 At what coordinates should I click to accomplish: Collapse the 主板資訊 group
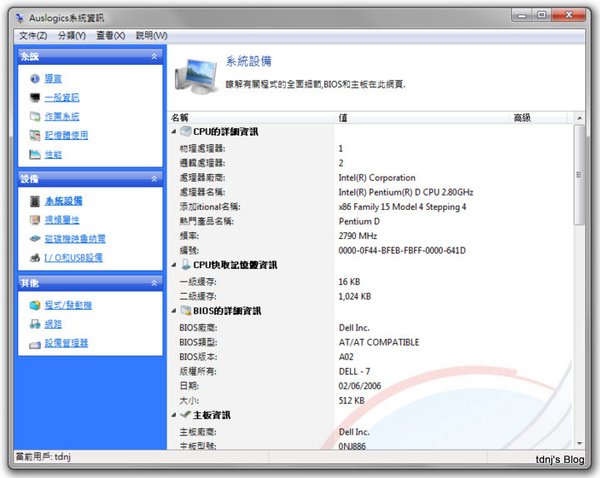pos(174,414)
